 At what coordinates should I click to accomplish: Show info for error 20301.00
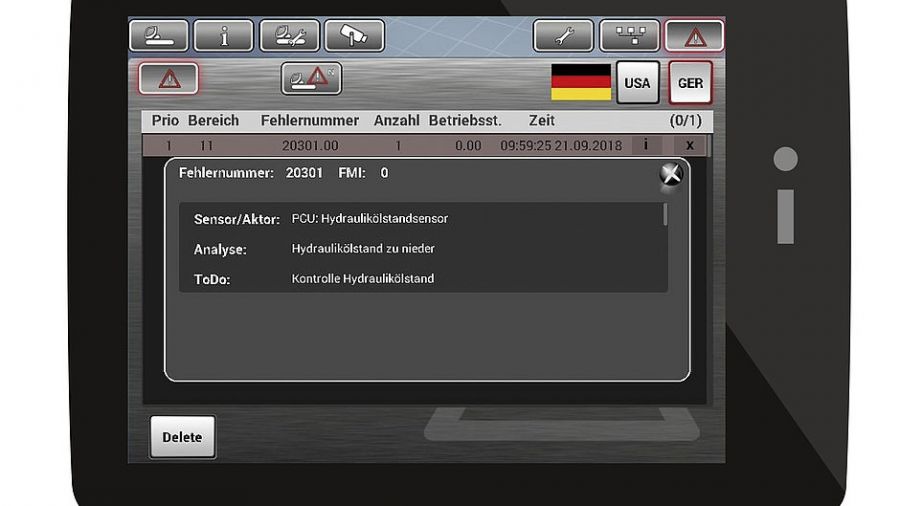[646, 145]
